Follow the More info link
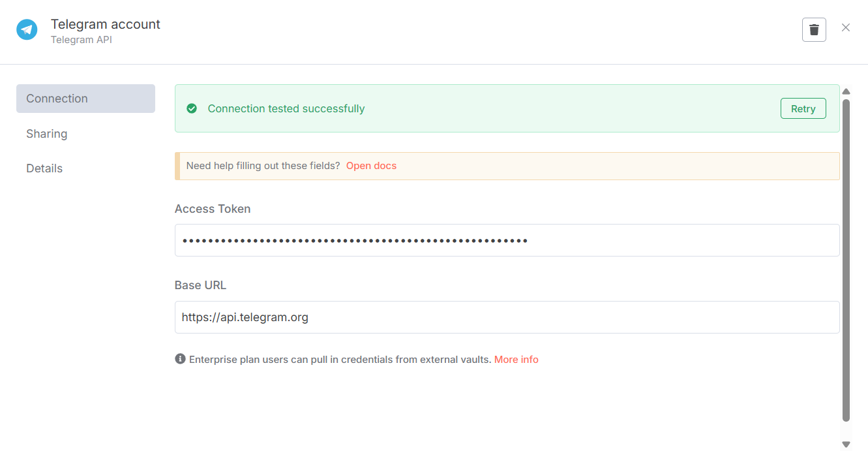This screenshot has height=468, width=868. 516,360
